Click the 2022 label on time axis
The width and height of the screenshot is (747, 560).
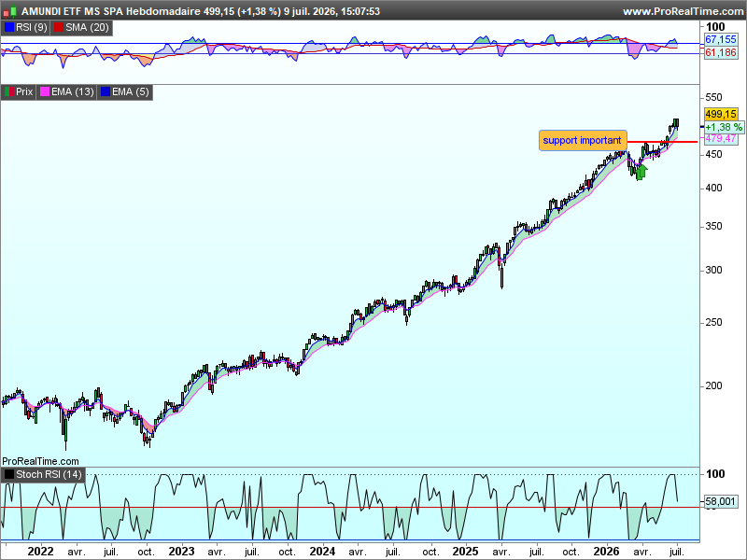pyautogui.click(x=40, y=552)
